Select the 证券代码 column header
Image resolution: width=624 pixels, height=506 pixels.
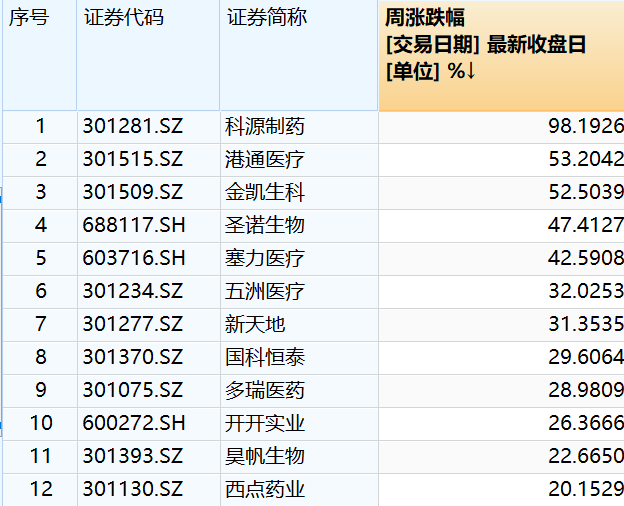coord(148,55)
